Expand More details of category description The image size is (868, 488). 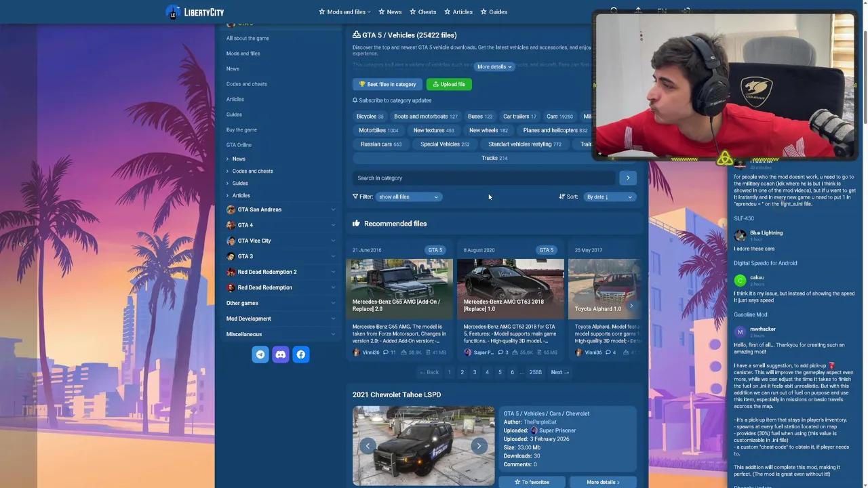pos(494,66)
